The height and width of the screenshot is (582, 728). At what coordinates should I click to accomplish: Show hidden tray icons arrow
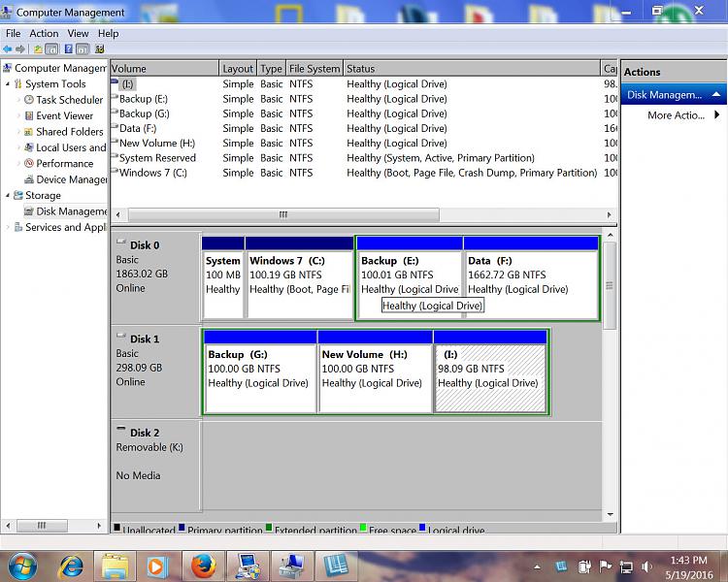pos(537,566)
